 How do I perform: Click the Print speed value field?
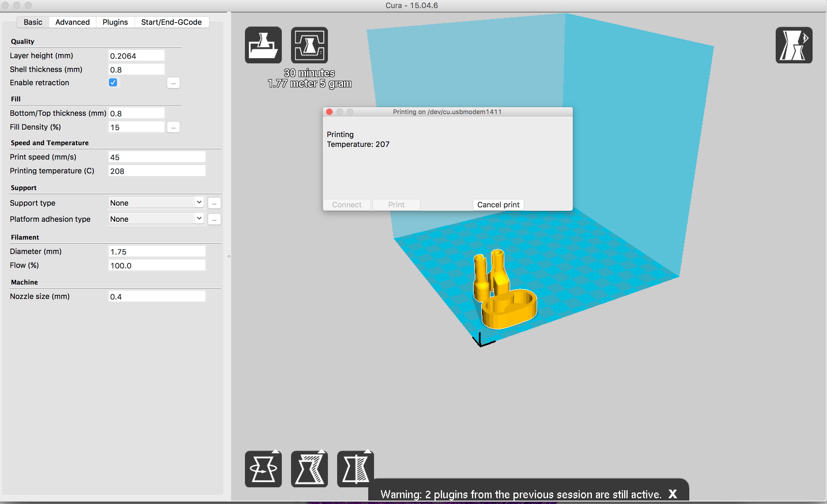coord(156,157)
